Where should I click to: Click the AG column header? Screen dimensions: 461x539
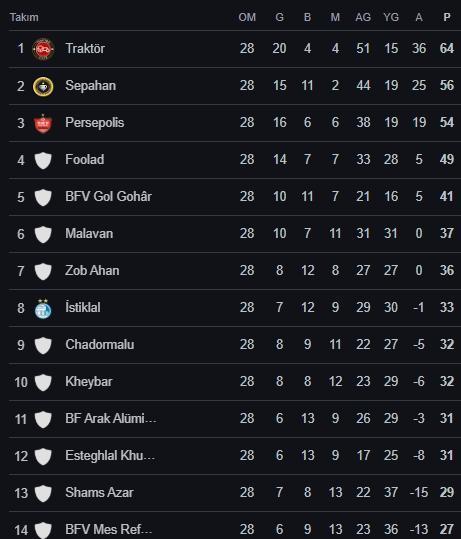(x=363, y=17)
